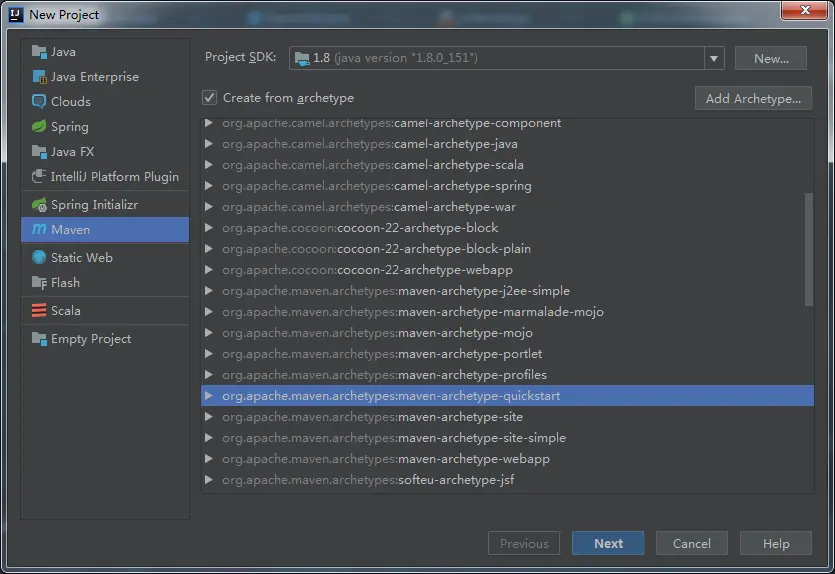Click the Java FX folder icon
The image size is (835, 574).
click(x=39, y=152)
